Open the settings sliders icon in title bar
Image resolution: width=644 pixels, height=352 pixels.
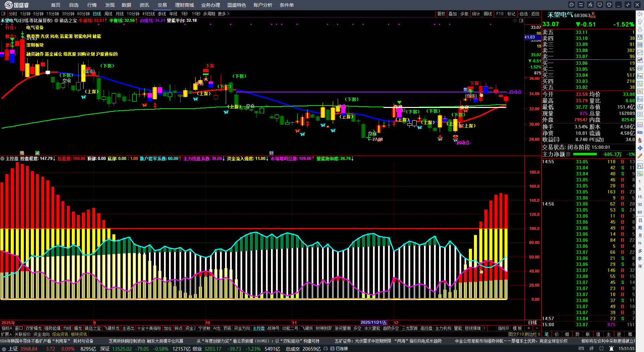[x=581, y=5]
